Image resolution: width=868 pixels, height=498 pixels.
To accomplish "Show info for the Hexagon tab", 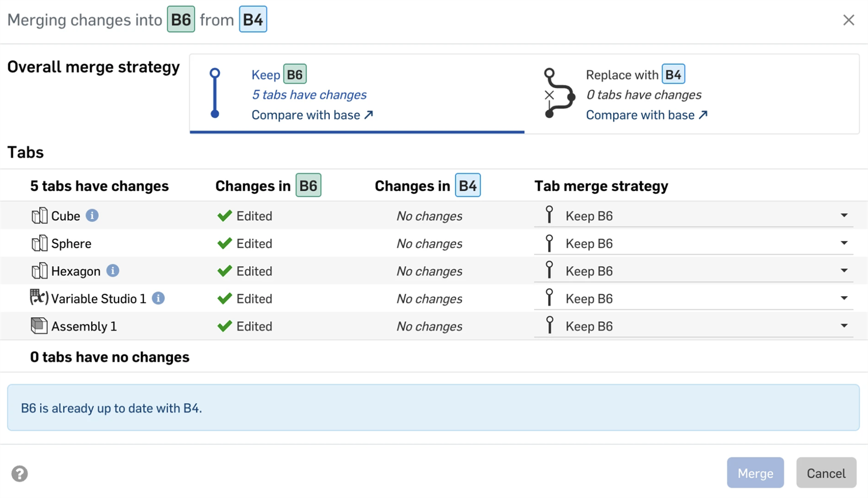I will click(113, 270).
